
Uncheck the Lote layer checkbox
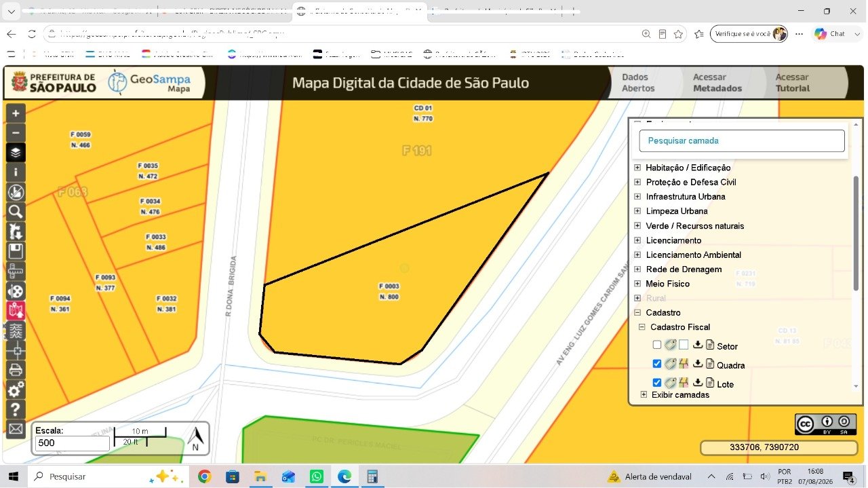tap(656, 383)
